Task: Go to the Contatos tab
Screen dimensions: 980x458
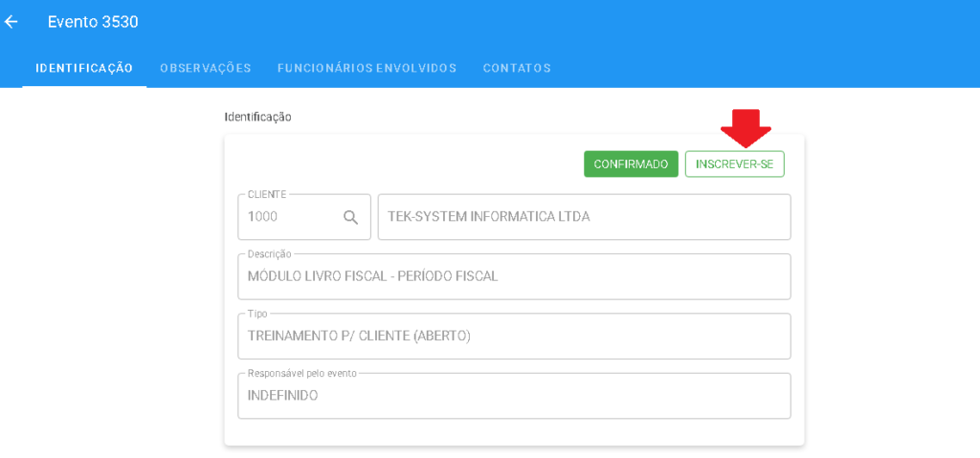Action: tap(517, 68)
